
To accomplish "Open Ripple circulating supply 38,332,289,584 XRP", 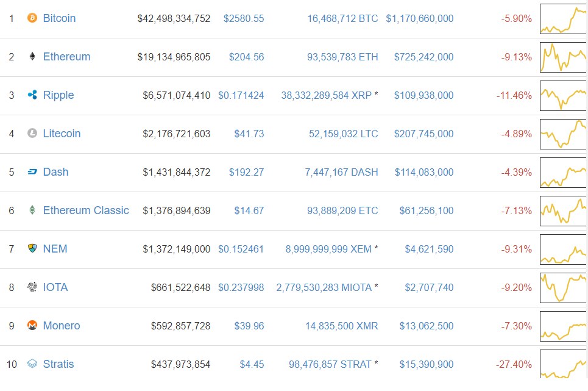I will pyautogui.click(x=326, y=95).
